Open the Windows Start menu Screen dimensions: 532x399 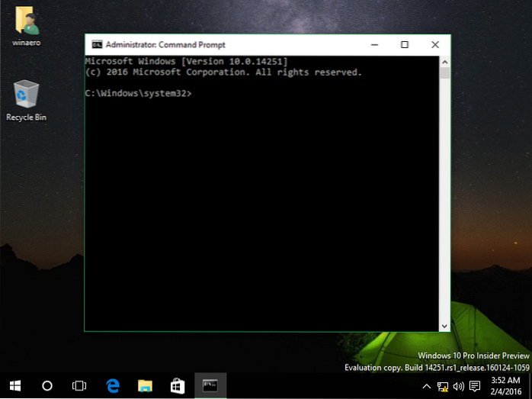click(x=14, y=386)
